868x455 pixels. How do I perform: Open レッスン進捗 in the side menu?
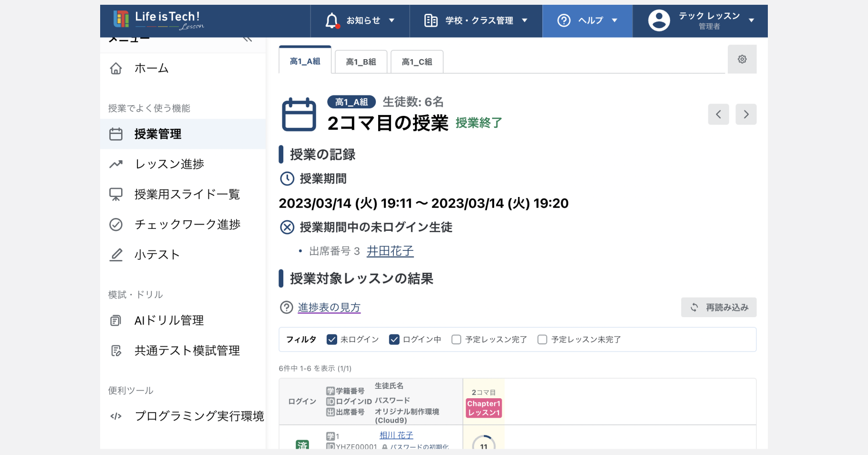[x=183, y=164]
